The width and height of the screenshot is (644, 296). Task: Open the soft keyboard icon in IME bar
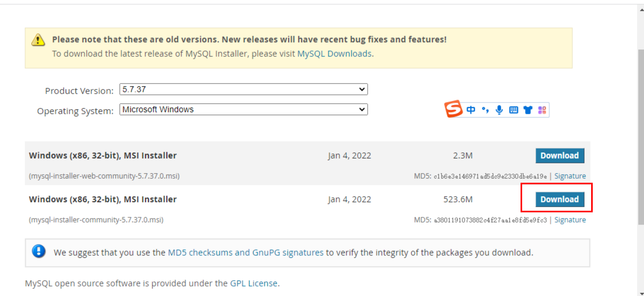(x=513, y=110)
